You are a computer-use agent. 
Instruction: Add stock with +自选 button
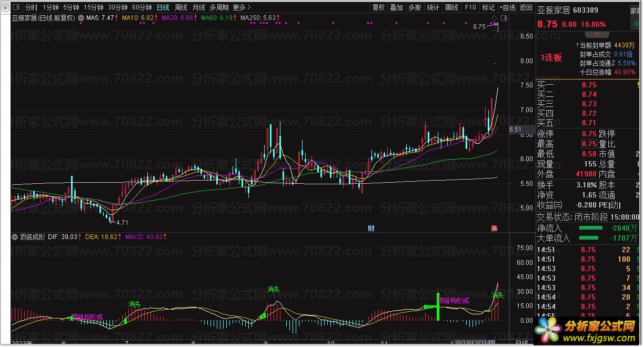(x=507, y=7)
